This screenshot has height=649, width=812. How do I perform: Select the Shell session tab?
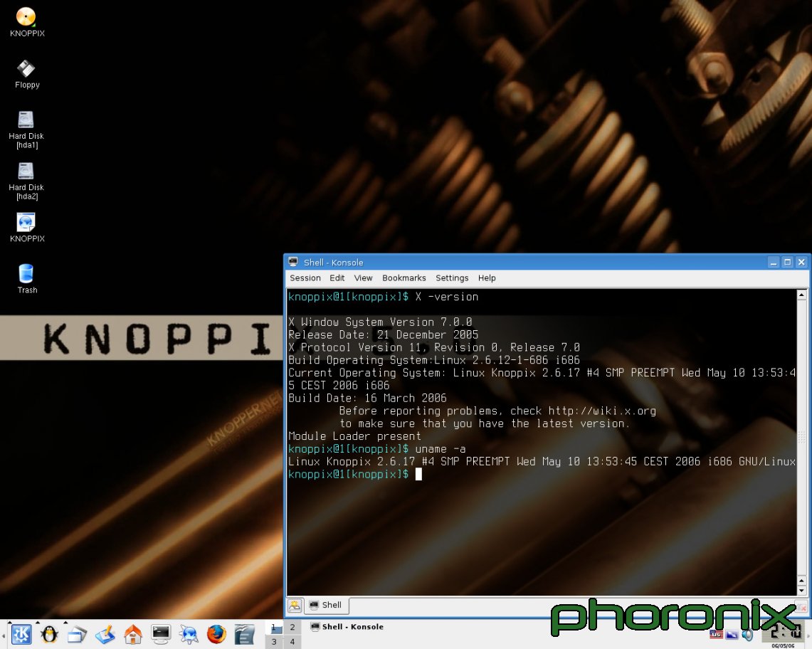pos(326,606)
